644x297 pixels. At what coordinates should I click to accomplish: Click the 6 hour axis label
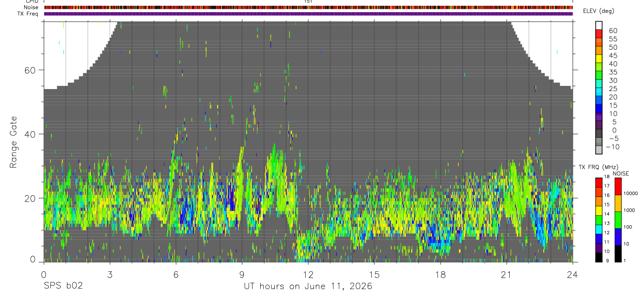pyautogui.click(x=176, y=274)
